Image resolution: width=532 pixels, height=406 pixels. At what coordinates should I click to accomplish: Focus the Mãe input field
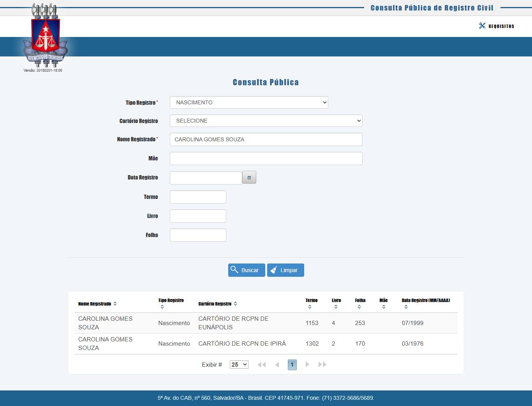click(x=266, y=158)
